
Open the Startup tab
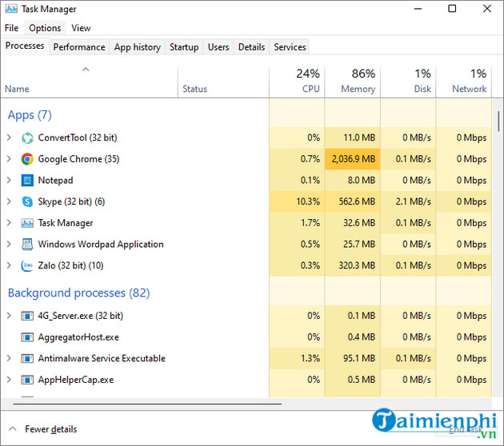[184, 47]
